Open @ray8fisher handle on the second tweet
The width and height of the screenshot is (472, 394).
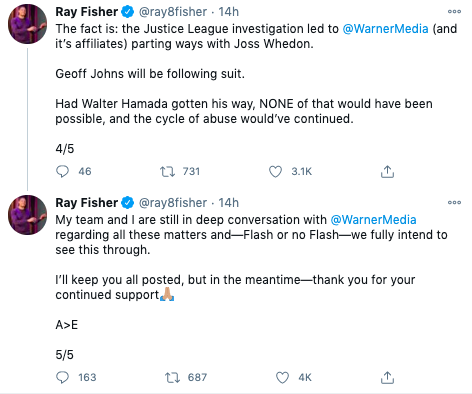tap(173, 203)
